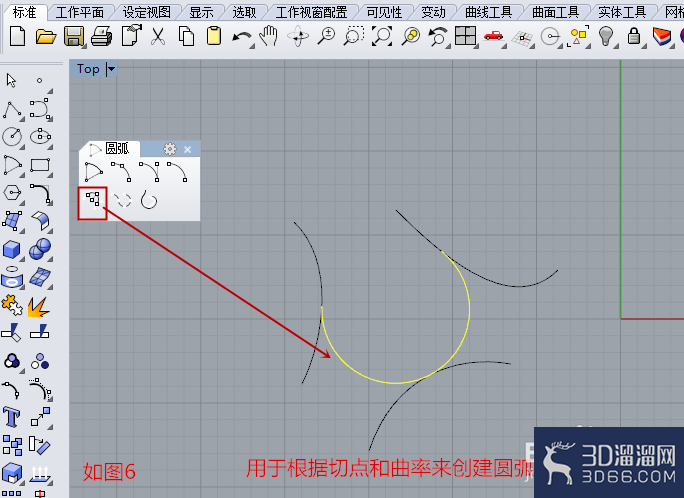Switch to the 曲线工具 tab
This screenshot has height=498, width=684.
pyautogui.click(x=489, y=12)
